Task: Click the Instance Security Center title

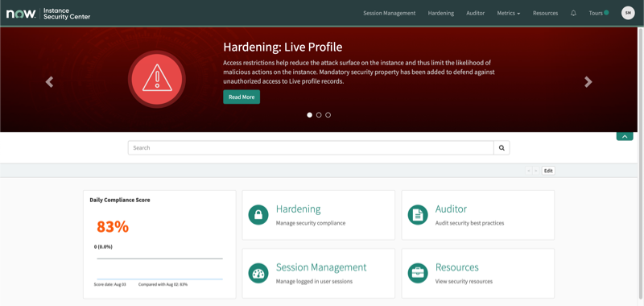Action: [x=67, y=14]
